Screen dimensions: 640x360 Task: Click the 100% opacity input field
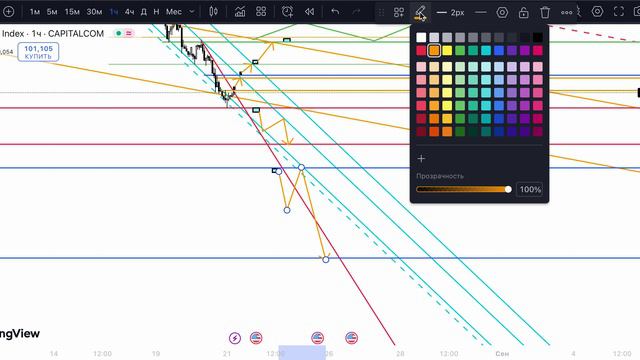(x=529, y=189)
